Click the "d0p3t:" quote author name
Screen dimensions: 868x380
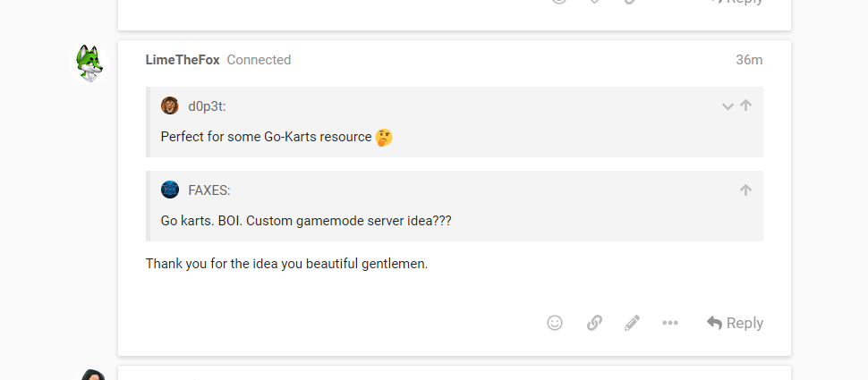(207, 106)
